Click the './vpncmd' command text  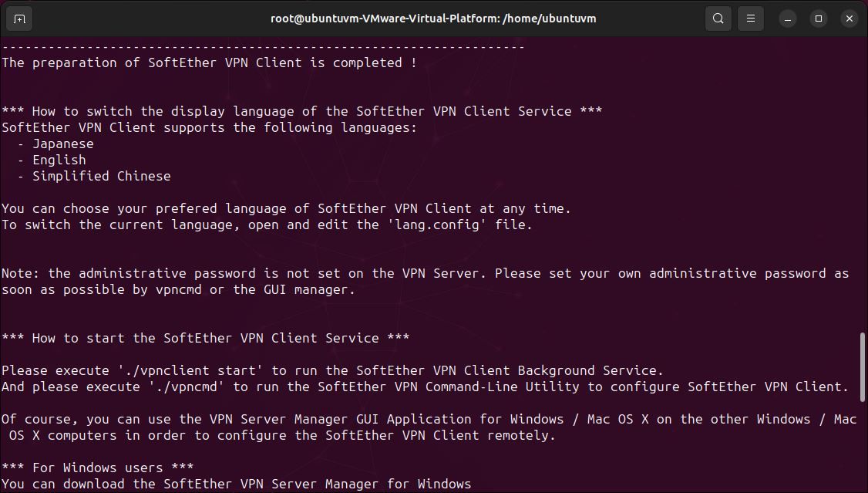(185, 387)
